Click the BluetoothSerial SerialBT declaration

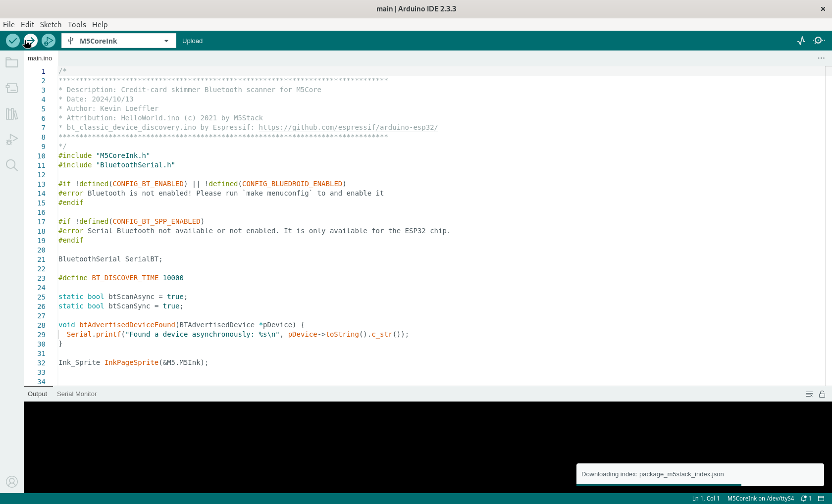[x=110, y=259]
